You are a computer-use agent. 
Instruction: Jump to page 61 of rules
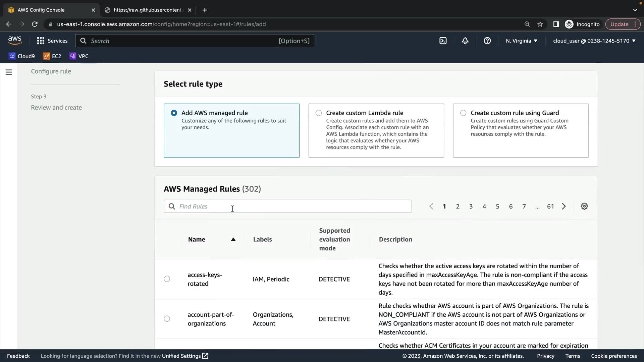click(x=550, y=206)
